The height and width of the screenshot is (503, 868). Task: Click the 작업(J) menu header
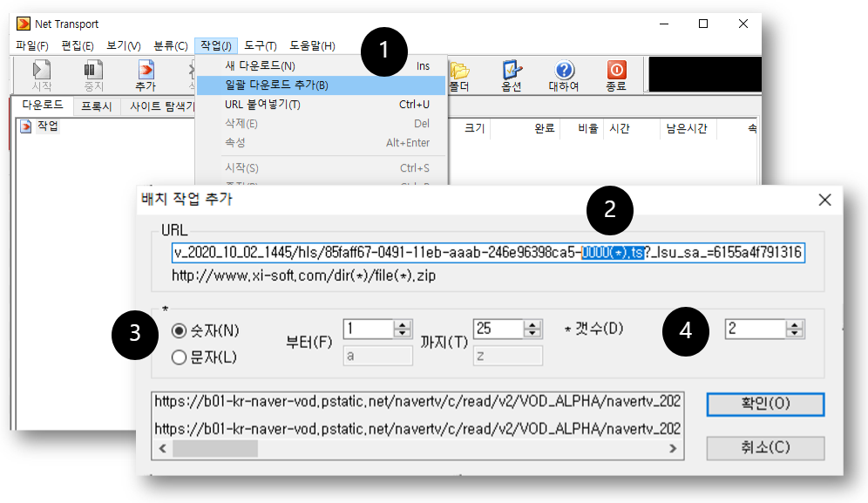pos(216,45)
